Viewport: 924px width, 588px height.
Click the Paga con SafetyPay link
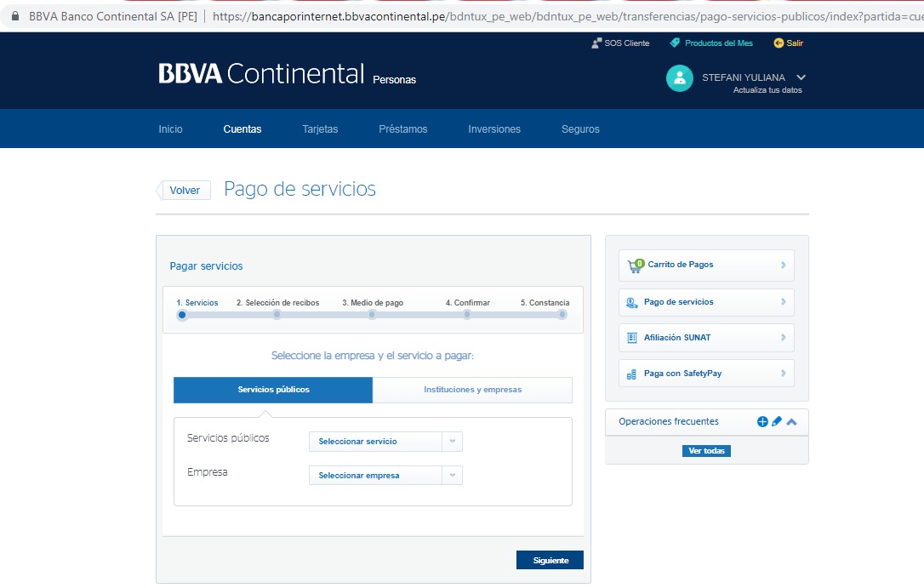click(682, 374)
